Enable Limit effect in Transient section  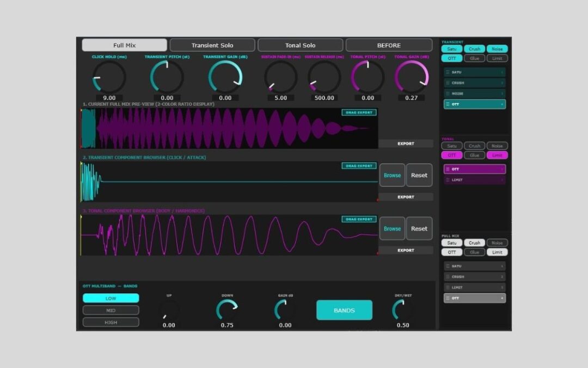point(497,58)
